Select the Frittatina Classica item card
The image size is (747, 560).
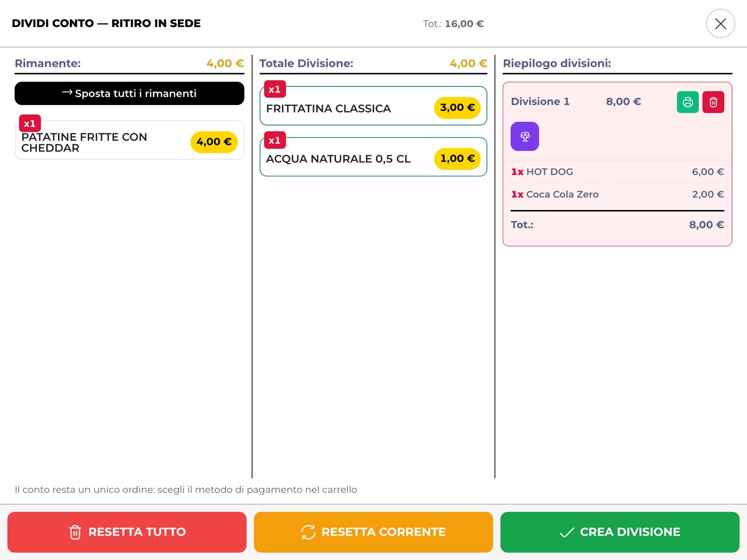point(373,106)
